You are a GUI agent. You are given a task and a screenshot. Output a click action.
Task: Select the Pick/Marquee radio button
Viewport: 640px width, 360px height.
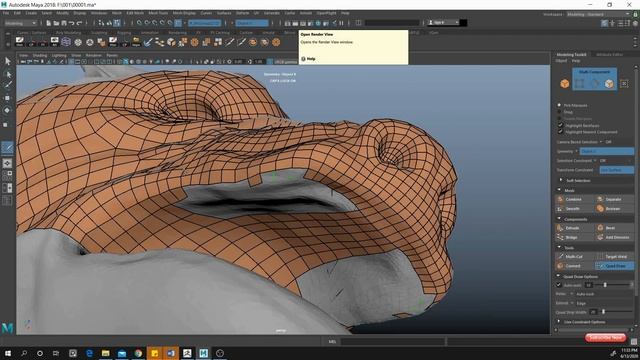point(560,105)
